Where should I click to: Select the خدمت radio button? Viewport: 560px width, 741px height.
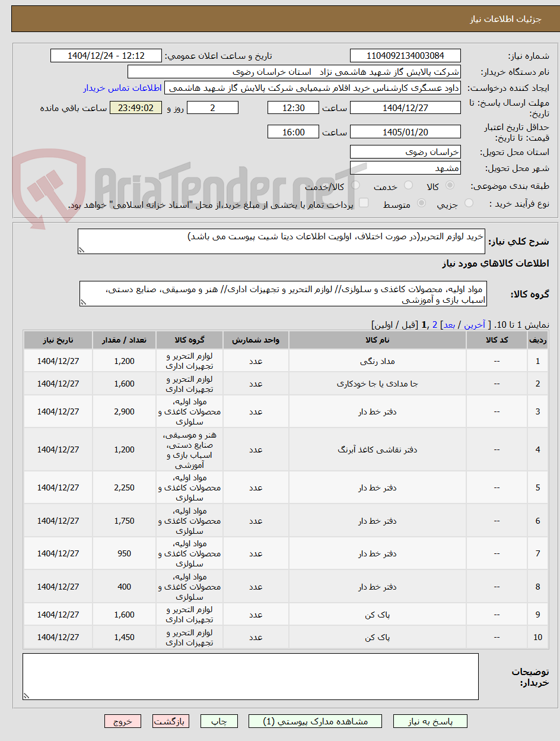[408, 186]
